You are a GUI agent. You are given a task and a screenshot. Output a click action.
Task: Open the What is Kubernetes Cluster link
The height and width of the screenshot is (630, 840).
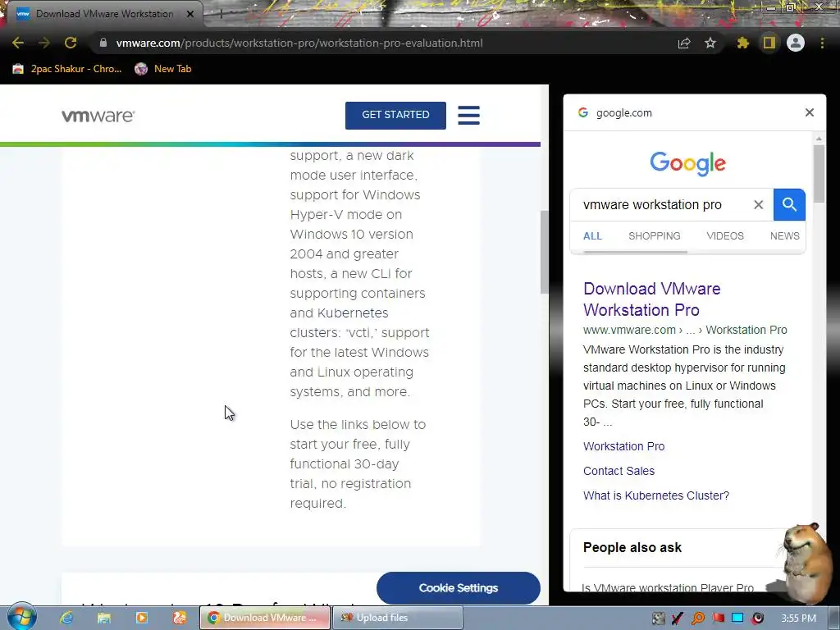655,495
